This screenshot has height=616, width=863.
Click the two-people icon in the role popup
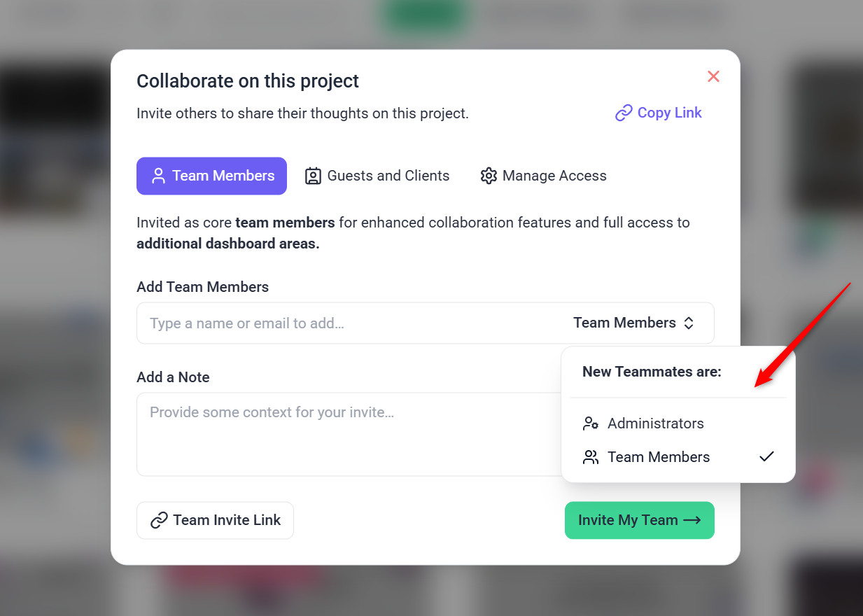click(x=591, y=457)
